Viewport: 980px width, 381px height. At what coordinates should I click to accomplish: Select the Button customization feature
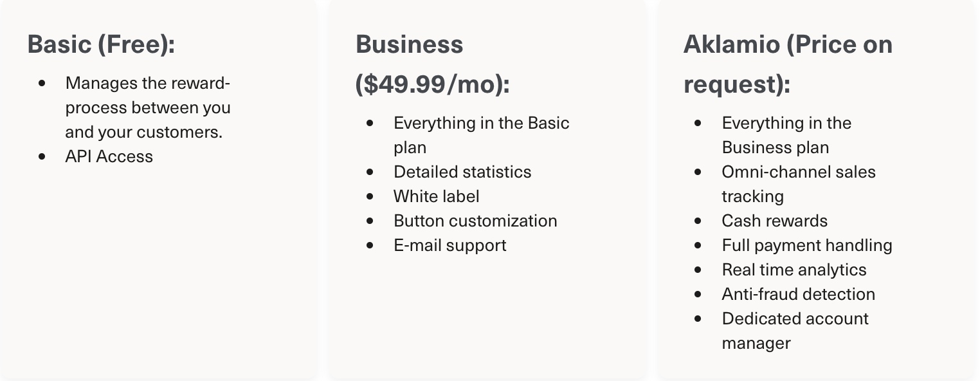[475, 221]
